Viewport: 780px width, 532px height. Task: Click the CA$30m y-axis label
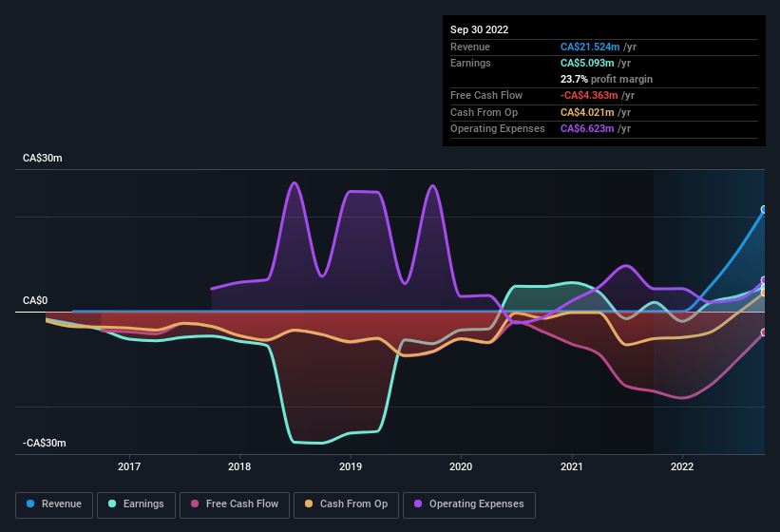pyautogui.click(x=43, y=158)
